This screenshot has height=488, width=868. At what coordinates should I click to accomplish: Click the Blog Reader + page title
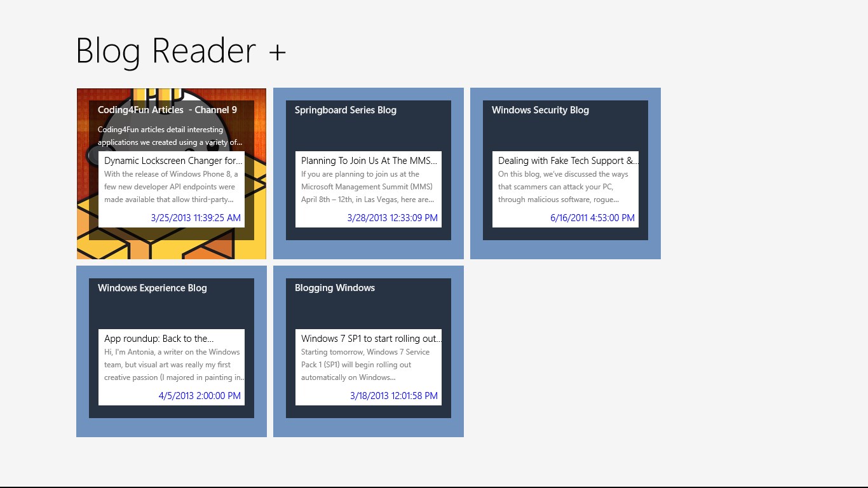tap(181, 50)
